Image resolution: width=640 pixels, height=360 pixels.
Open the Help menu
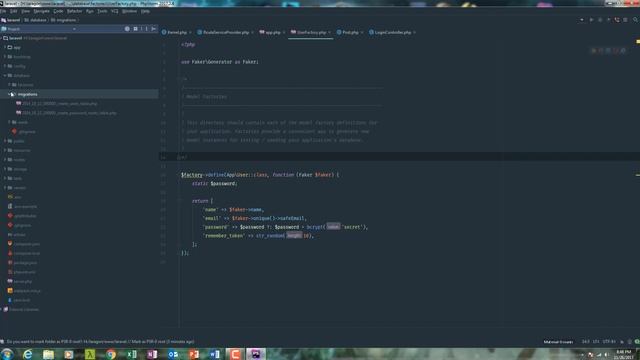[145, 11]
